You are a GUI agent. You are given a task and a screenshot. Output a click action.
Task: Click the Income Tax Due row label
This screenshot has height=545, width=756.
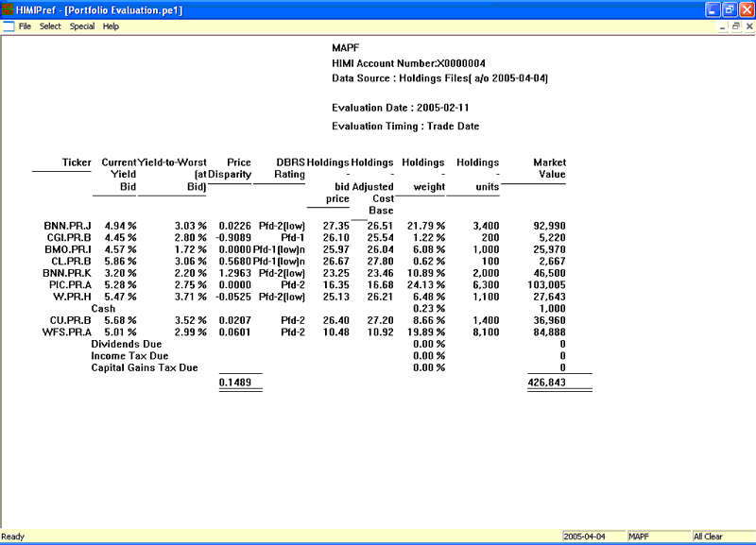[129, 356]
